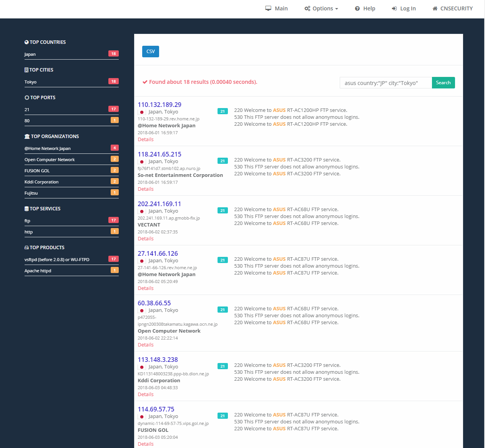The height and width of the screenshot is (448, 485).
Task: Click port 21 badge for 118.241.65.215
Action: point(223,161)
